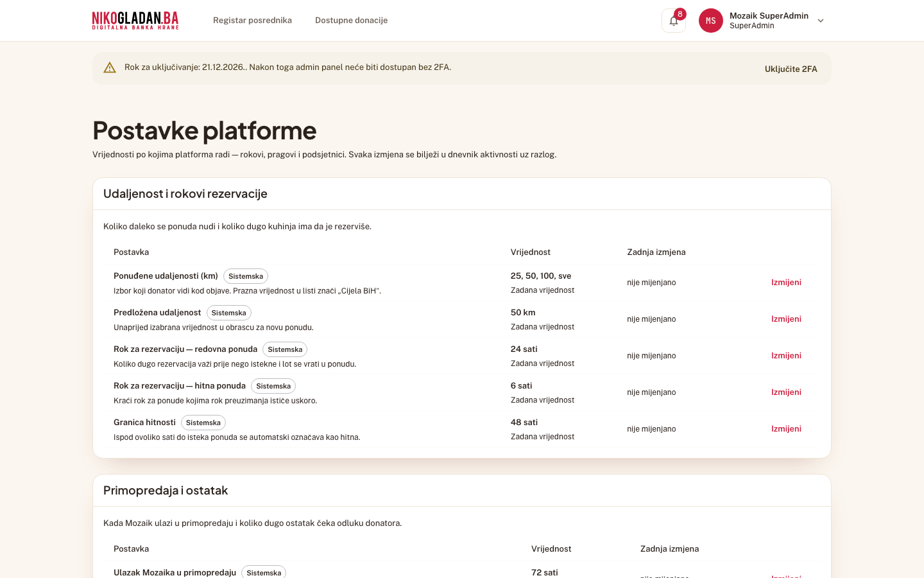This screenshot has height=578, width=924.
Task: Click Mozaik SuperAdmin user name
Action: click(769, 16)
